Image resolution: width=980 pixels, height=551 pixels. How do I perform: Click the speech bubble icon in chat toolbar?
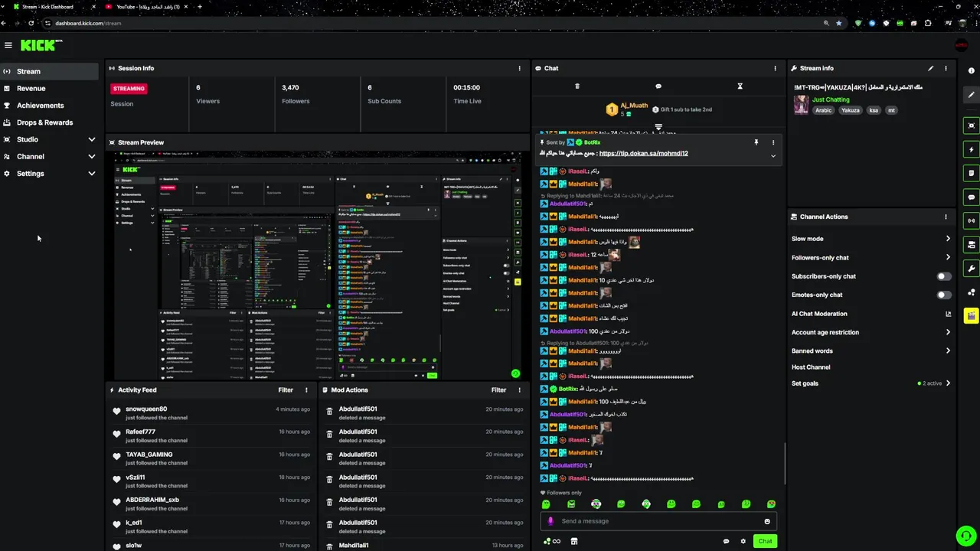coord(658,86)
